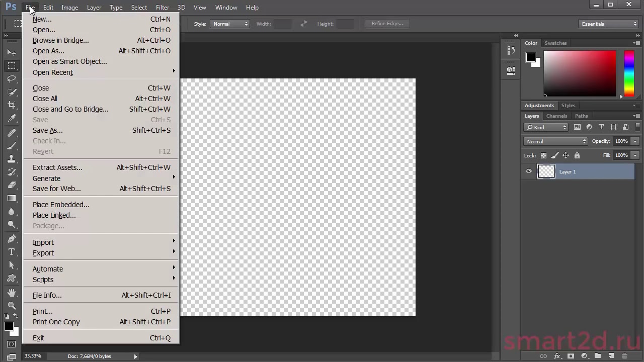The height and width of the screenshot is (362, 644).
Task: Select the Hand tool
Action: click(12, 293)
